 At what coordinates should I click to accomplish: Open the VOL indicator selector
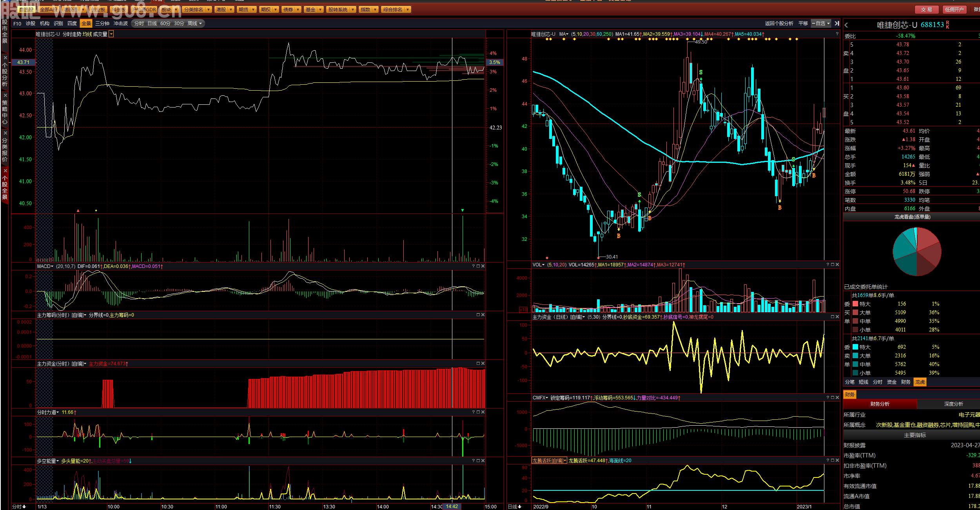click(539, 265)
